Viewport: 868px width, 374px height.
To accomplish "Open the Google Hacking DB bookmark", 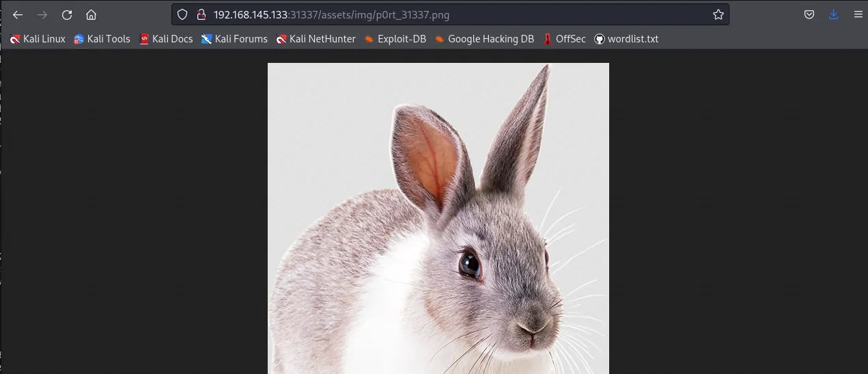I will (x=484, y=39).
